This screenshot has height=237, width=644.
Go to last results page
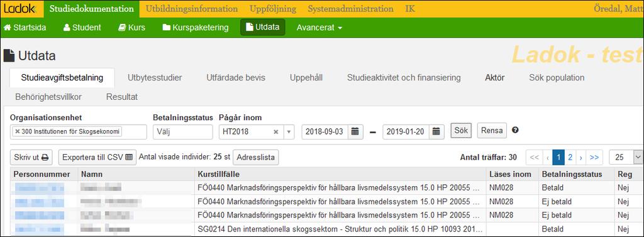click(x=594, y=157)
